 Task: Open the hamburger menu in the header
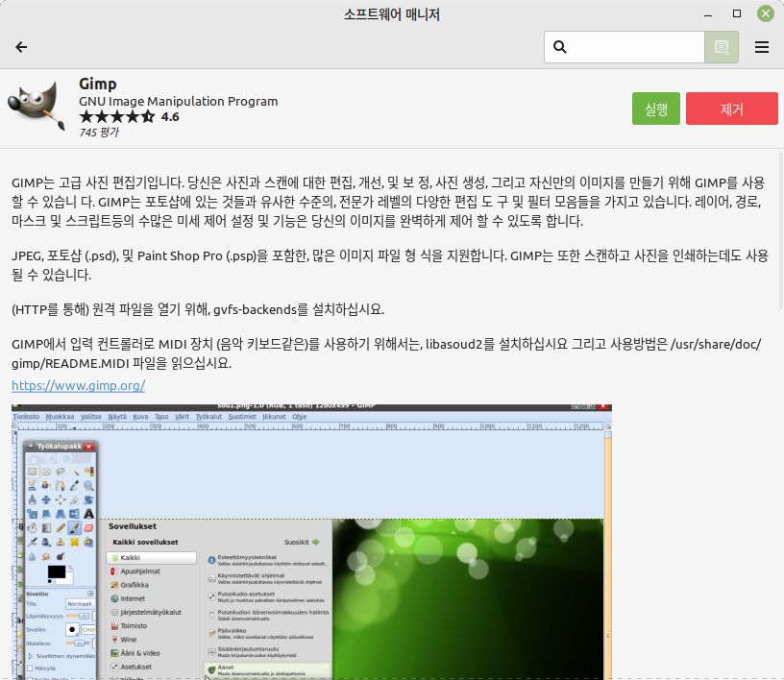click(x=762, y=47)
